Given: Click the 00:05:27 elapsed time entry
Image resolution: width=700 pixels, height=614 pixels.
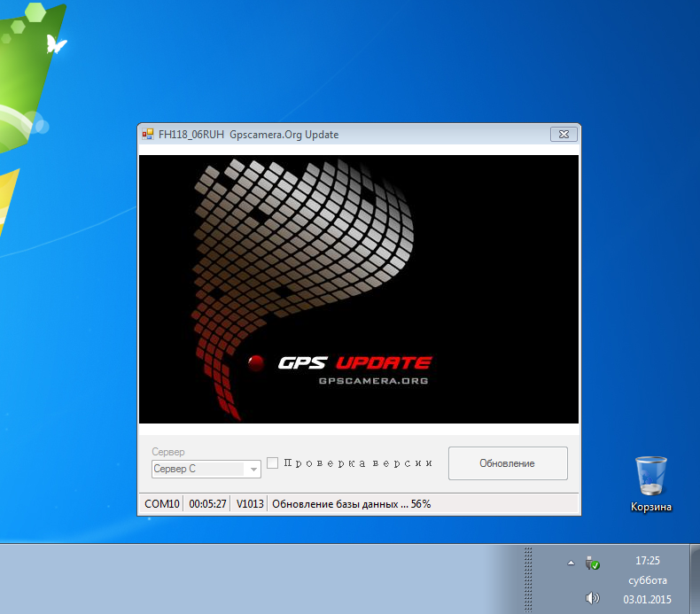Looking at the screenshot, I should [x=207, y=504].
